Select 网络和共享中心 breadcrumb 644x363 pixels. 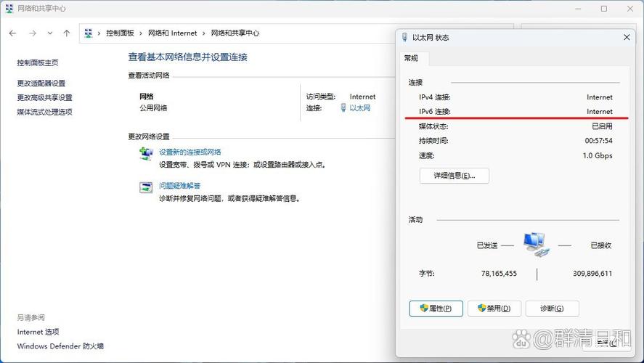[235, 33]
